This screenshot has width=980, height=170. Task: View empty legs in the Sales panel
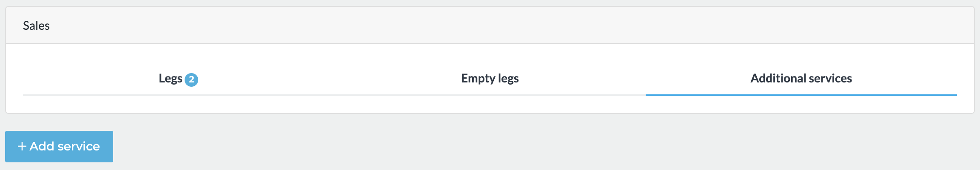(x=490, y=79)
